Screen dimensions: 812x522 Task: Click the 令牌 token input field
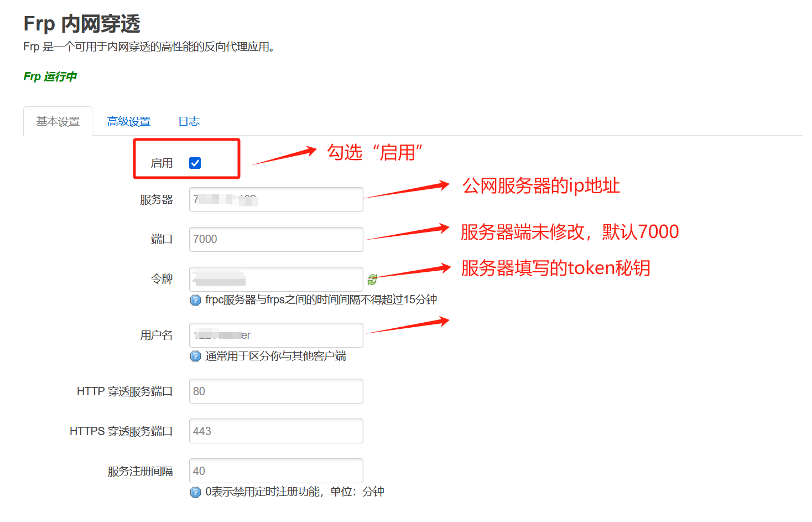tap(276, 279)
